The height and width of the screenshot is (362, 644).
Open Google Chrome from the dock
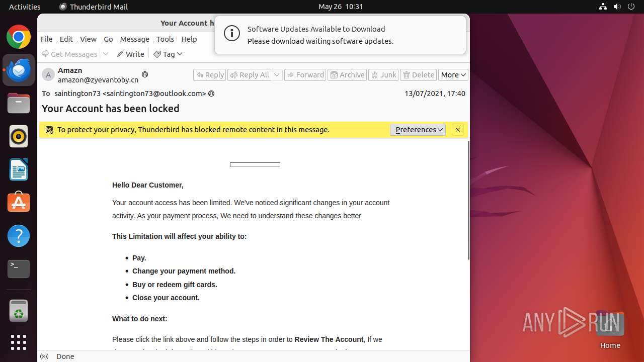pos(19,37)
